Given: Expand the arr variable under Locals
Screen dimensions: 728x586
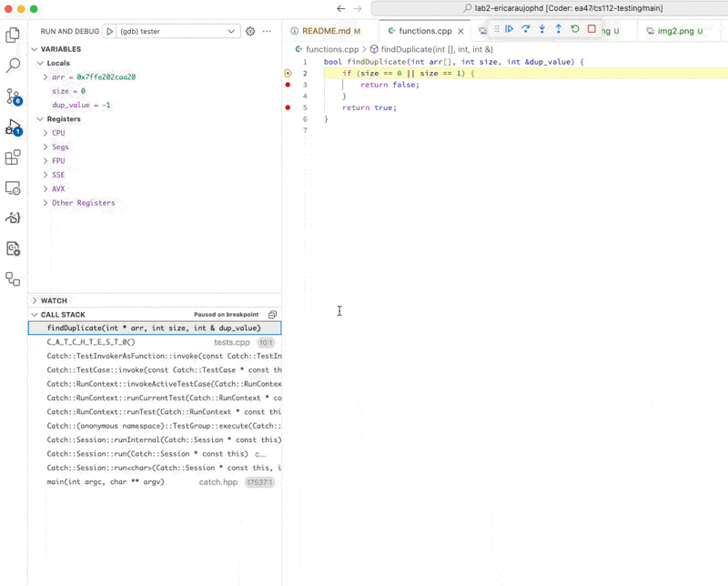Looking at the screenshot, I should click(45, 78).
